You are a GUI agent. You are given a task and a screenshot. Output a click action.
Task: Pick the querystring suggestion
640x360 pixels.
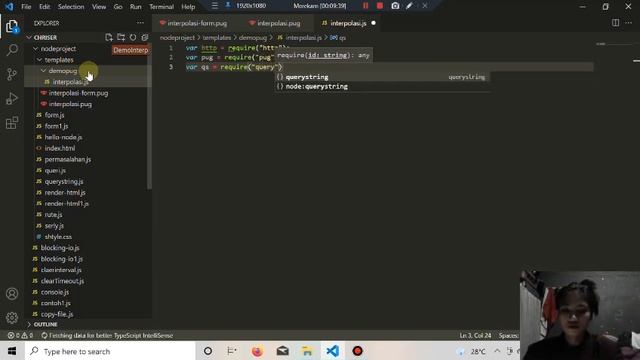[x=382, y=77]
